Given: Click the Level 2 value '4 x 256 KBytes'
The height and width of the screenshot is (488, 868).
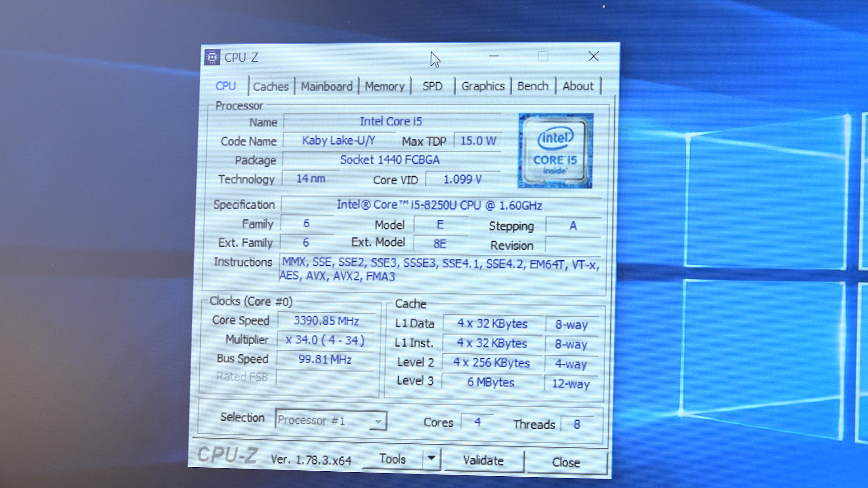Looking at the screenshot, I should pos(491,362).
